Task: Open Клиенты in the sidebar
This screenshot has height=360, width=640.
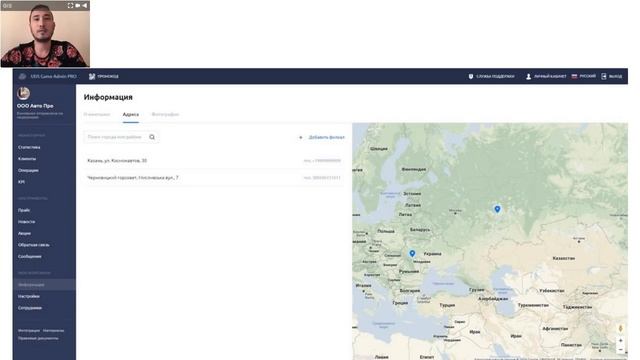Action: pos(27,159)
